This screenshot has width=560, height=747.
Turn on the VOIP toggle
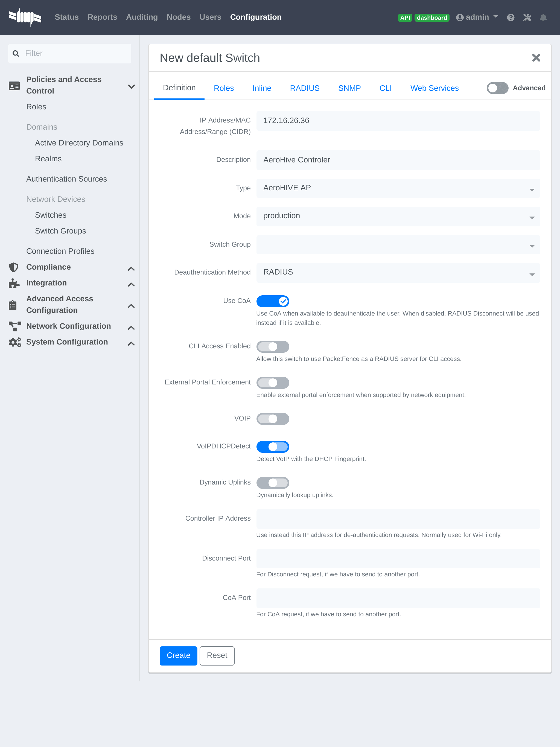pos(273,419)
